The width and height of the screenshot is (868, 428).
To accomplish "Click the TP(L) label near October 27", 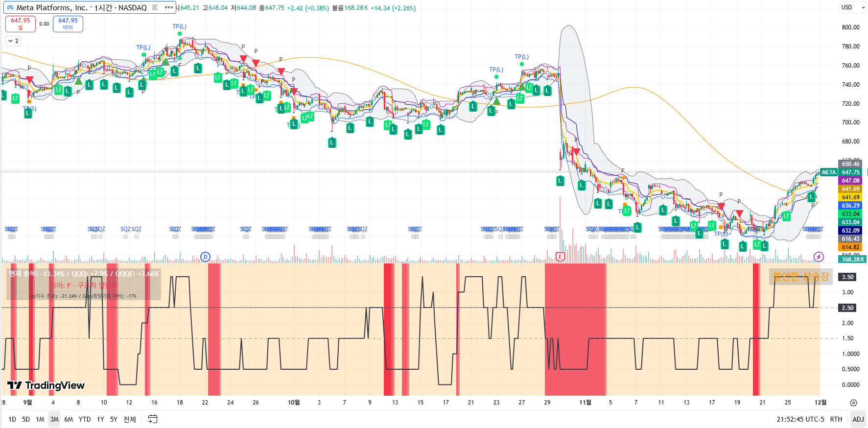I will click(x=521, y=57).
